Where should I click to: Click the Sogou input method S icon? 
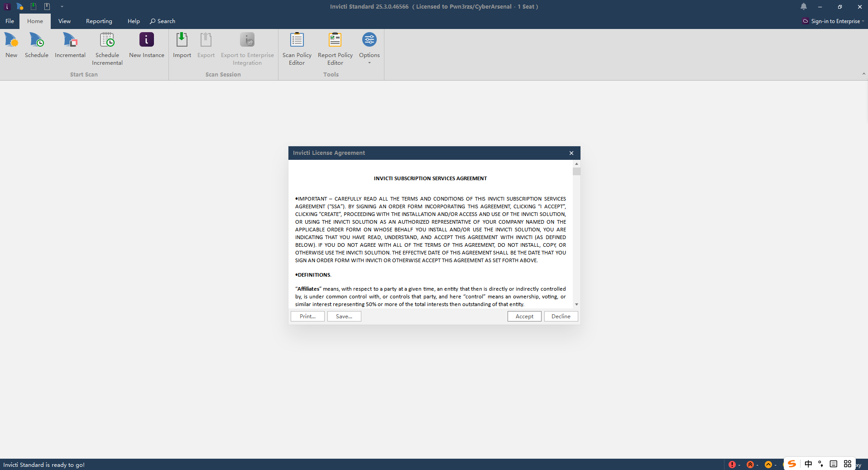click(792, 464)
